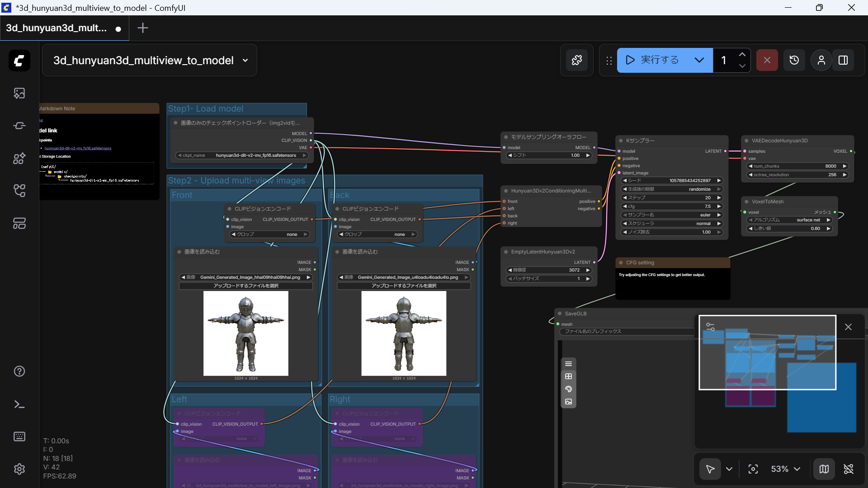Select the 3d_hunyuan3d_mult... workflow tab
This screenshot has width=868, height=488.
(x=57, y=28)
